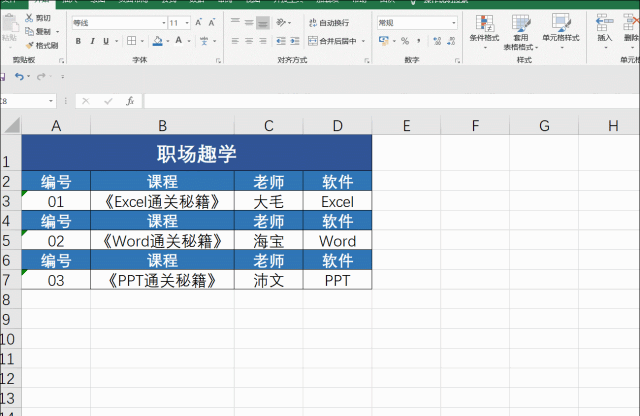
Task: Select row 8 header
Action: (x=11, y=299)
